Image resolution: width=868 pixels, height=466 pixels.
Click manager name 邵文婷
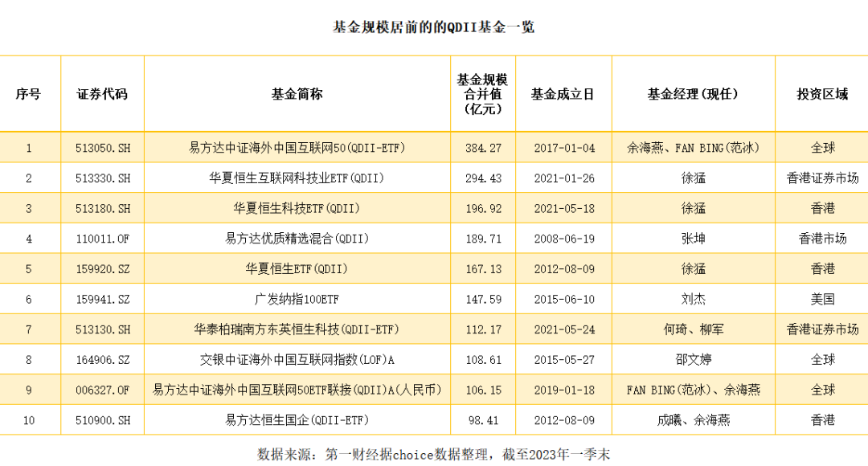[x=693, y=360]
